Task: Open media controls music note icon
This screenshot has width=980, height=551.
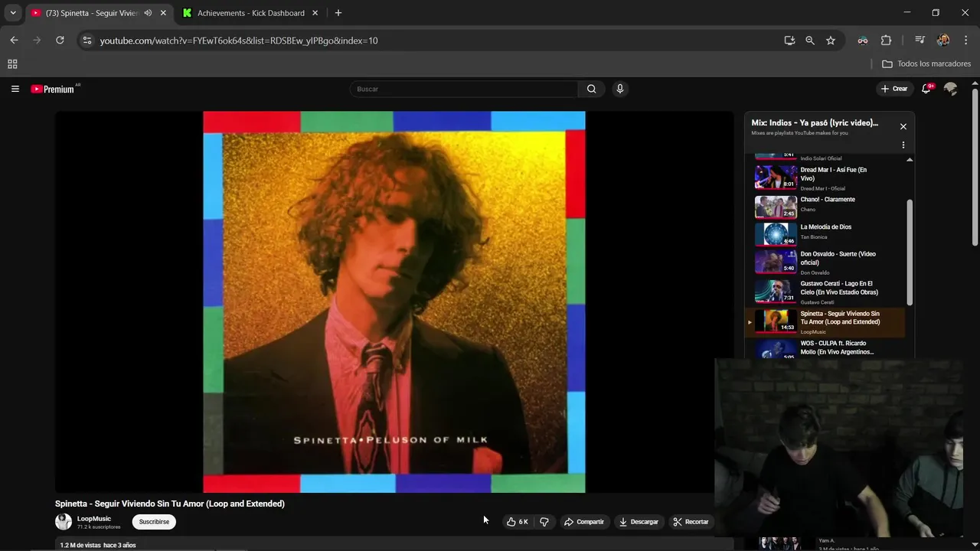Action: pyautogui.click(x=920, y=41)
